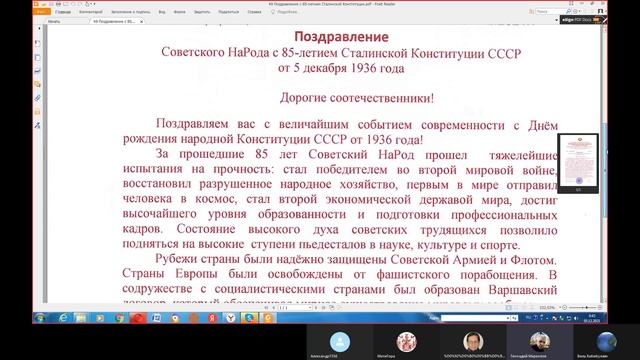Click the page number field in status bar
640x360 pixels.
(x=295, y=307)
